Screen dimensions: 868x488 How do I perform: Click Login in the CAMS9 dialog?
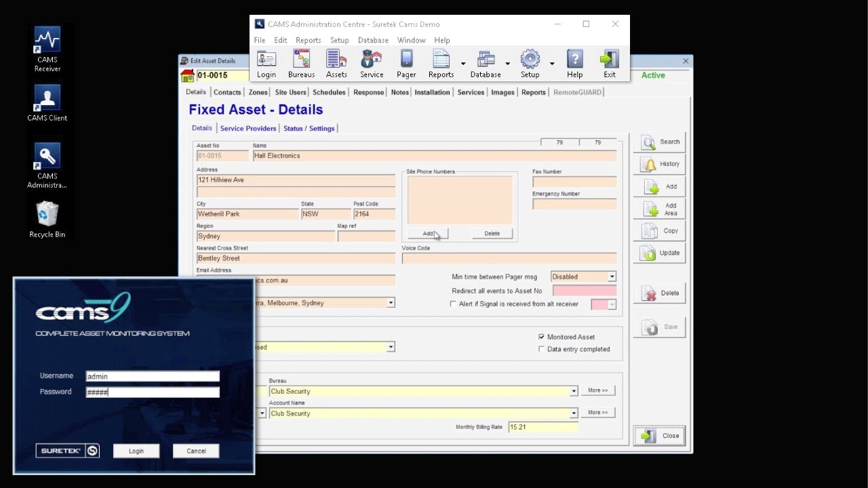(x=136, y=451)
